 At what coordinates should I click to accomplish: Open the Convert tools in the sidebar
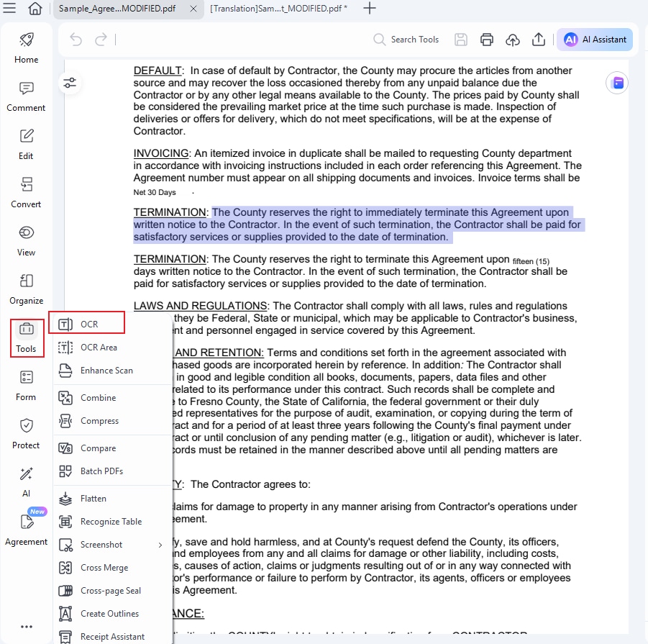point(26,193)
